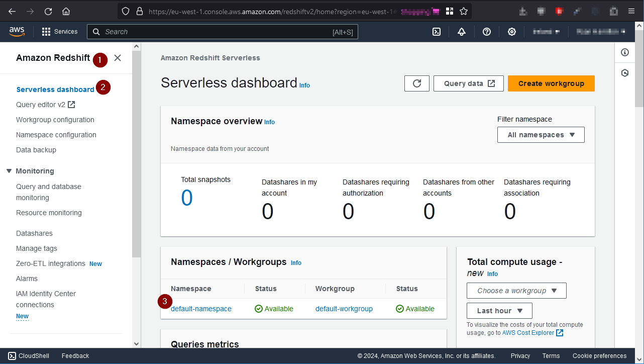Go to Workgroup configuration
The height and width of the screenshot is (364, 644).
pyautogui.click(x=55, y=120)
